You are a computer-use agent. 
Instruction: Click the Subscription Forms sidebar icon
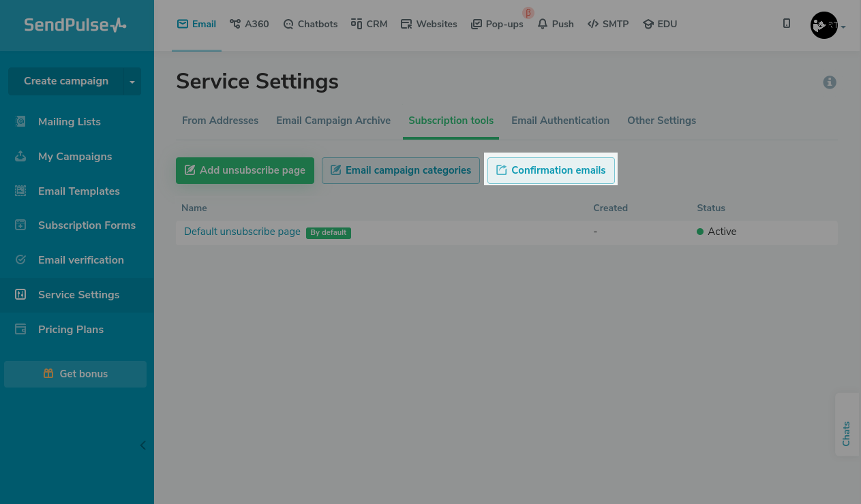20,225
